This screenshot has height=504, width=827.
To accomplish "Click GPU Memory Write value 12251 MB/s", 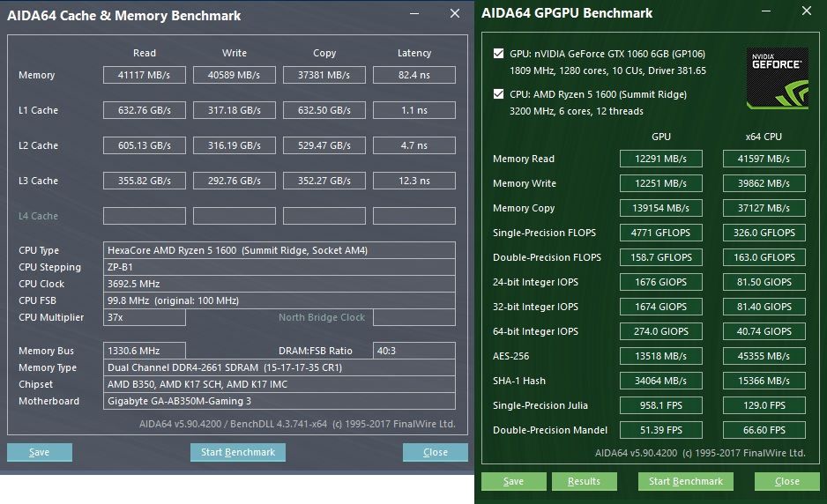I will [x=661, y=183].
